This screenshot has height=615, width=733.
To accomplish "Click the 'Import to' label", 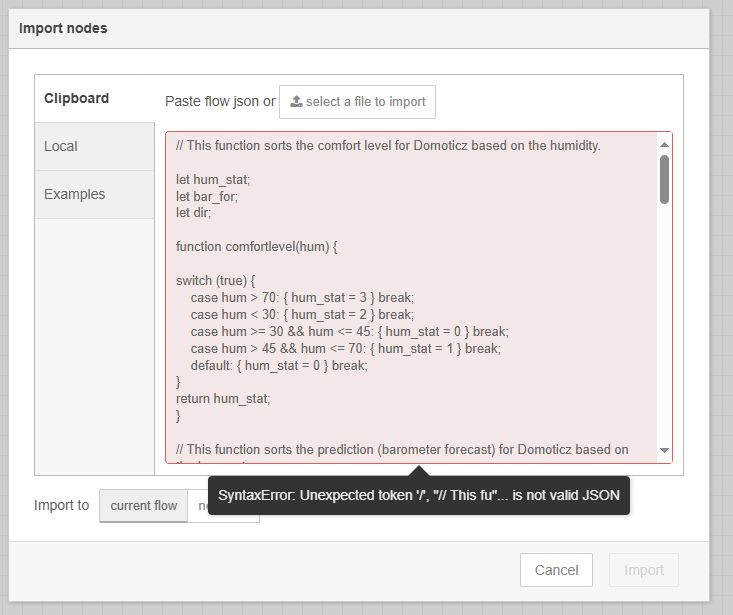I will [61, 505].
